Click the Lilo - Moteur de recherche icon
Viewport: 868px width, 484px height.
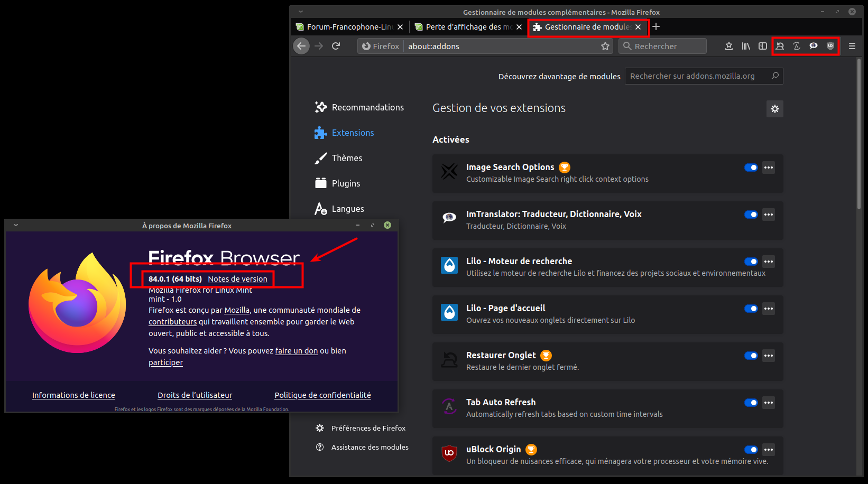pyautogui.click(x=449, y=265)
